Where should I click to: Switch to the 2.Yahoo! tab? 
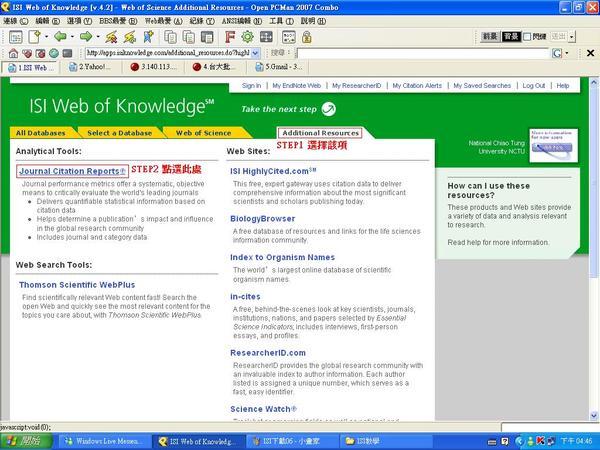click(x=90, y=67)
